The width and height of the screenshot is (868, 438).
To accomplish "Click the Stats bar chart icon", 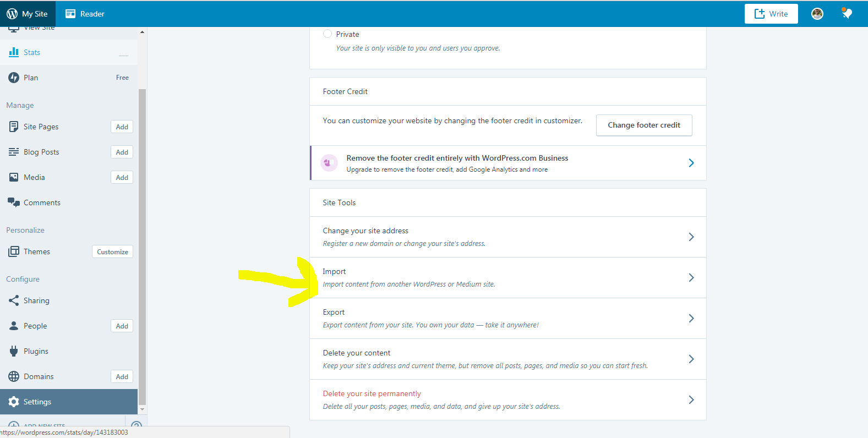I will 14,52.
